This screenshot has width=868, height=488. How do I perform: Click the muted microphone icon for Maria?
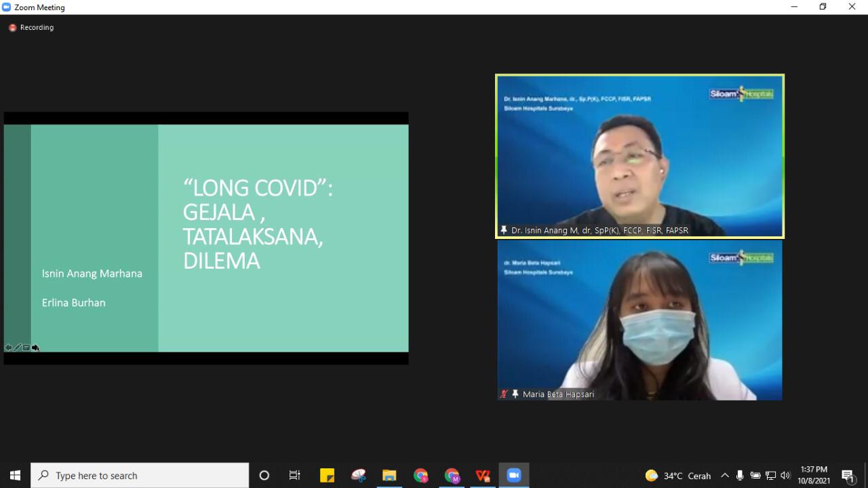point(504,394)
